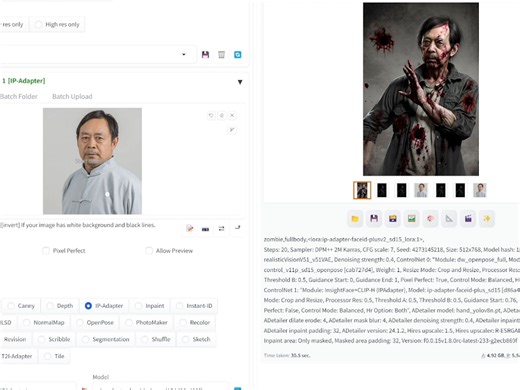
Task: Enable the Allow Preview checkbox
Action: tap(149, 251)
